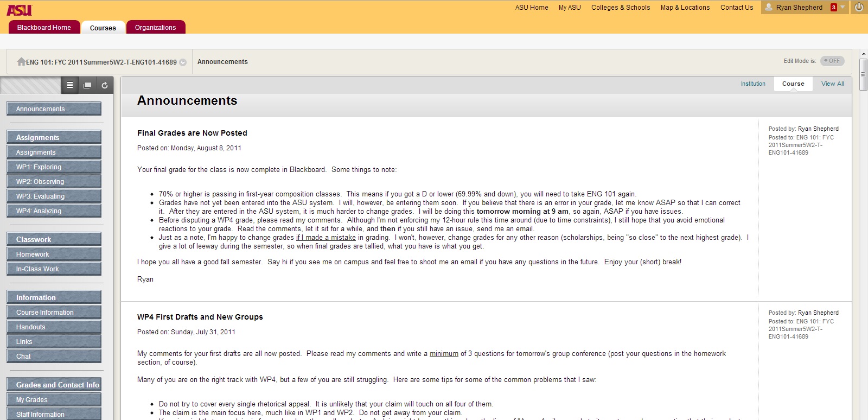Open WP3: Evaluating
The image size is (868, 420).
point(54,196)
